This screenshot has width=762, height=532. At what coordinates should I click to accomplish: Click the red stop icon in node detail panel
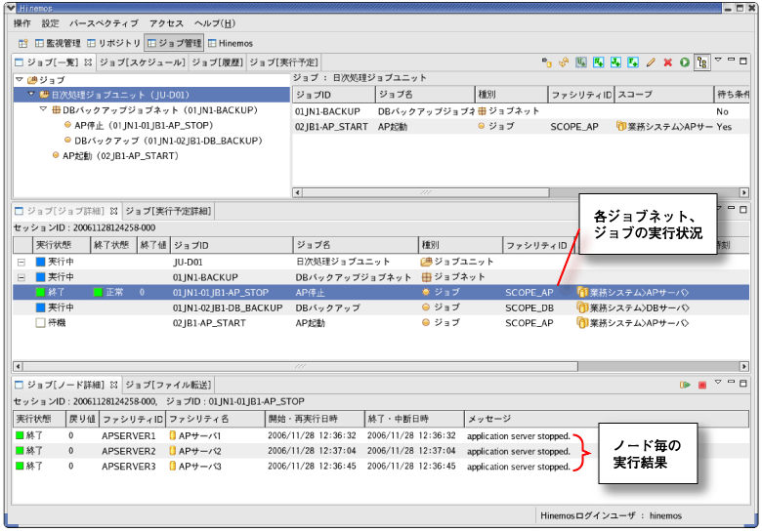(x=701, y=386)
